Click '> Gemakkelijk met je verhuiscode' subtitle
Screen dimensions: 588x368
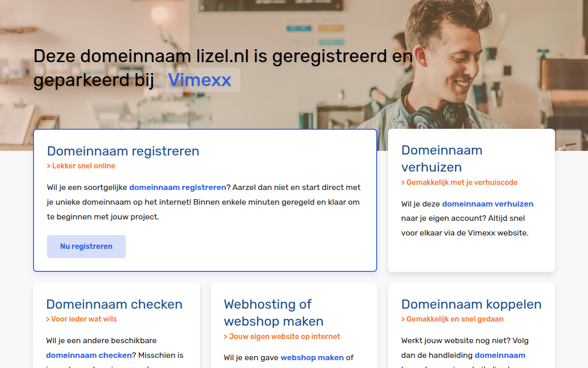(459, 182)
